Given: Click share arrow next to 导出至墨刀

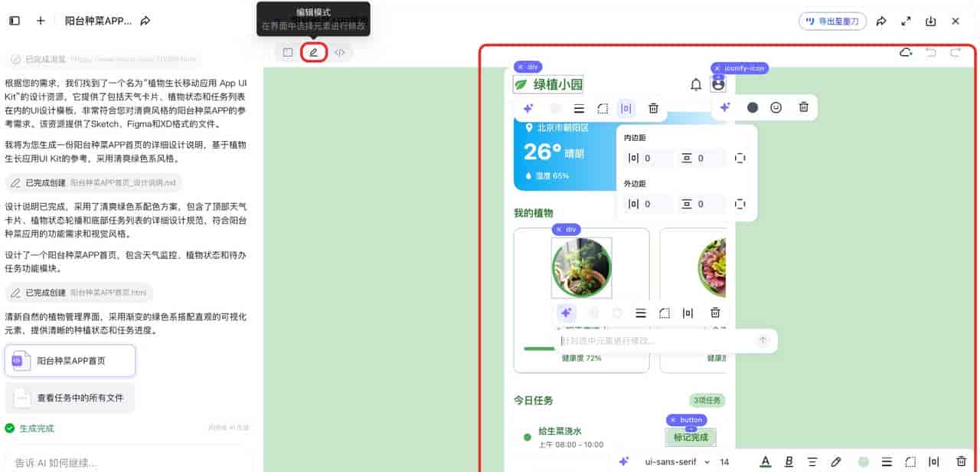Looking at the screenshot, I should pos(881,21).
